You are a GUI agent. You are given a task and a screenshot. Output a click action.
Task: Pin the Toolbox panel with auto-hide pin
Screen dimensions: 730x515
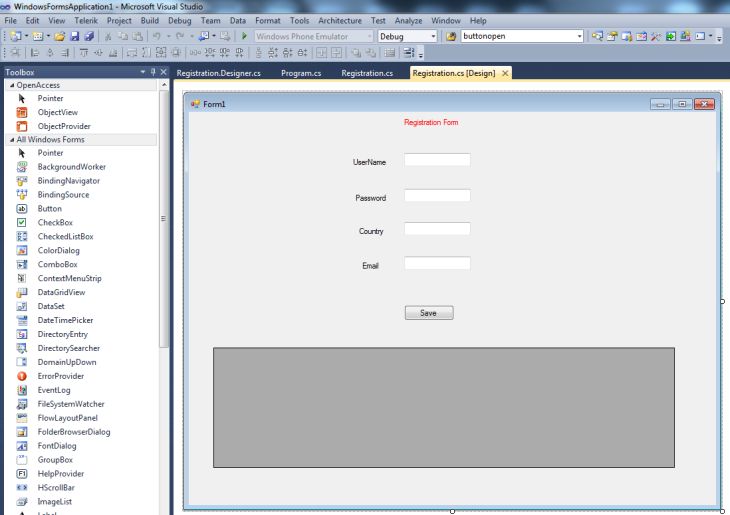click(x=153, y=72)
